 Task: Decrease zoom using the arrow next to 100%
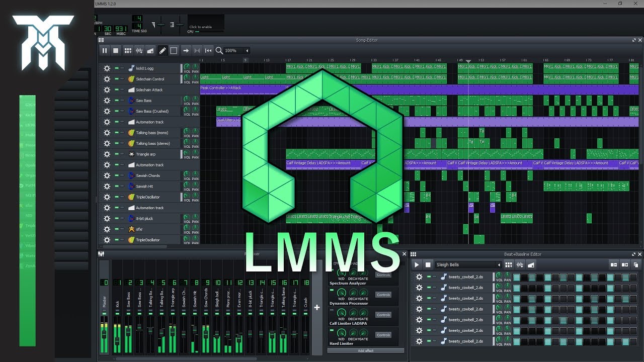coord(248,50)
